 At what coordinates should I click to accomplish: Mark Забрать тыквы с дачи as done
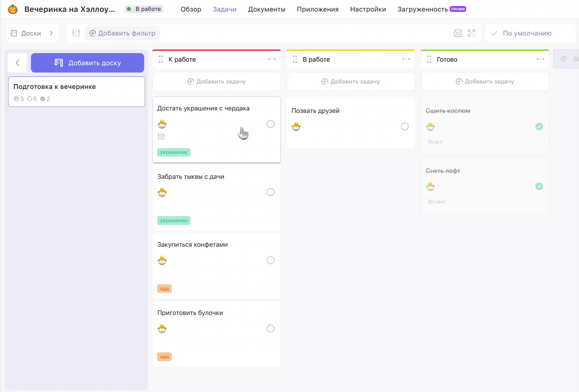[271, 192]
